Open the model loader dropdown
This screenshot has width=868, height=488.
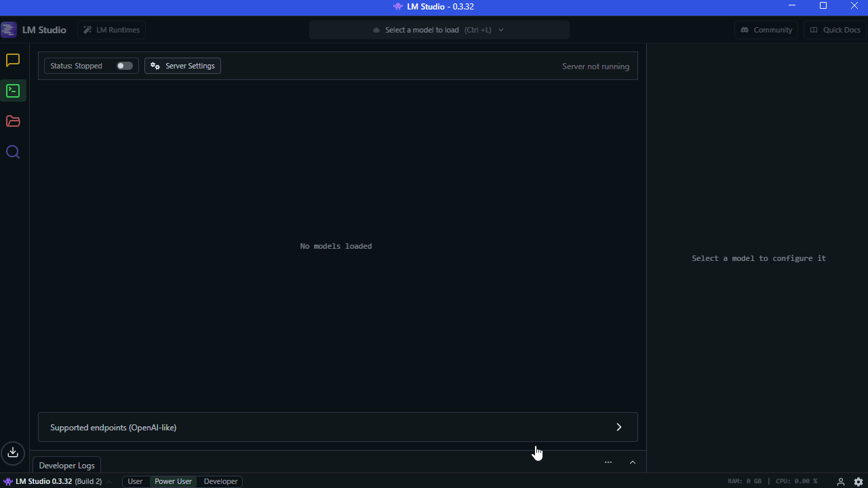pos(439,30)
